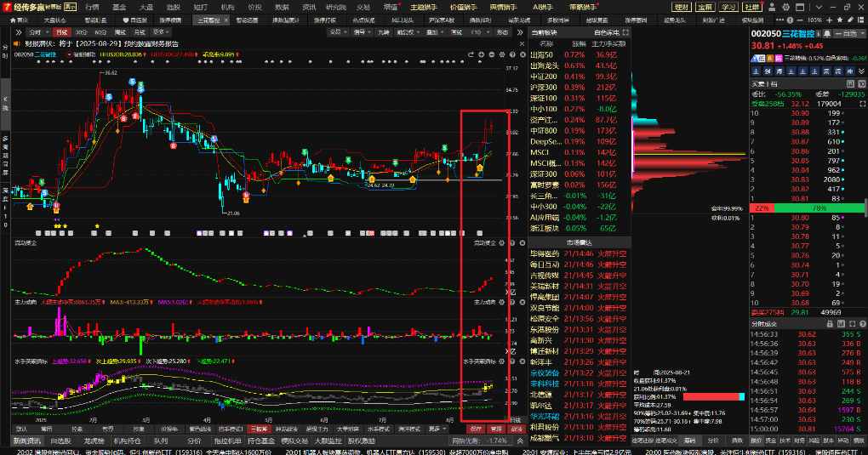Viewport: 868px width, 455px height.
Task: Click the minus zoom icon above main chart
Action: [492, 54]
